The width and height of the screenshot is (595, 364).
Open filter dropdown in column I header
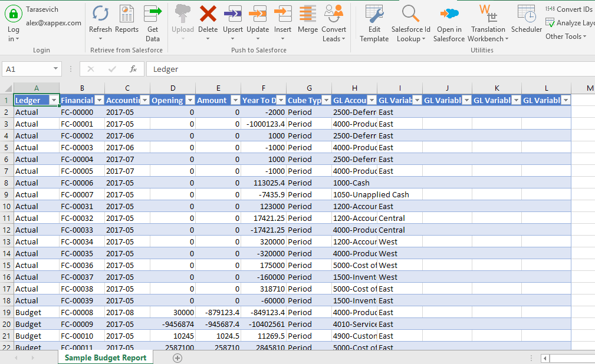[x=418, y=100]
